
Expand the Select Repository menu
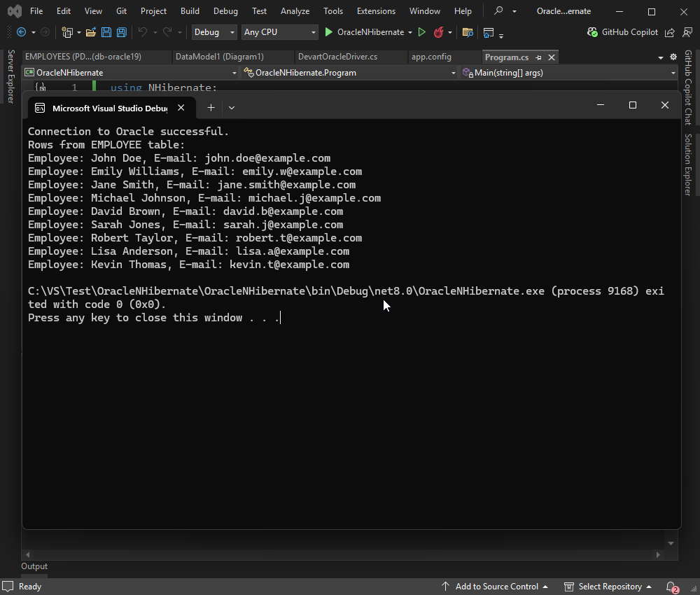point(608,587)
